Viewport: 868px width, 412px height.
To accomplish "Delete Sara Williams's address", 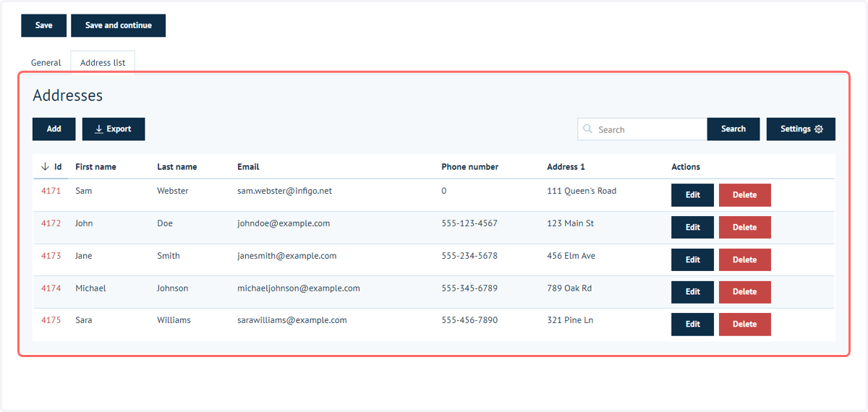I will [x=745, y=325].
